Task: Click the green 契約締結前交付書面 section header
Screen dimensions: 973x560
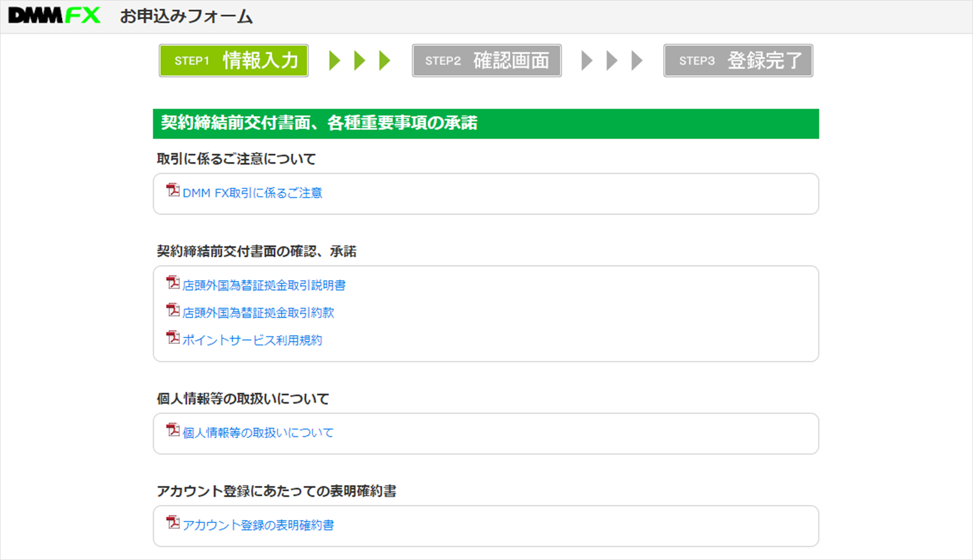Action: pyautogui.click(x=486, y=124)
